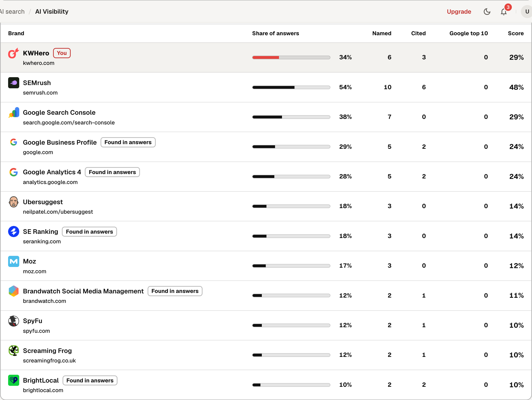Sort by the Cited column header
This screenshot has width=532, height=400.
pyautogui.click(x=418, y=33)
